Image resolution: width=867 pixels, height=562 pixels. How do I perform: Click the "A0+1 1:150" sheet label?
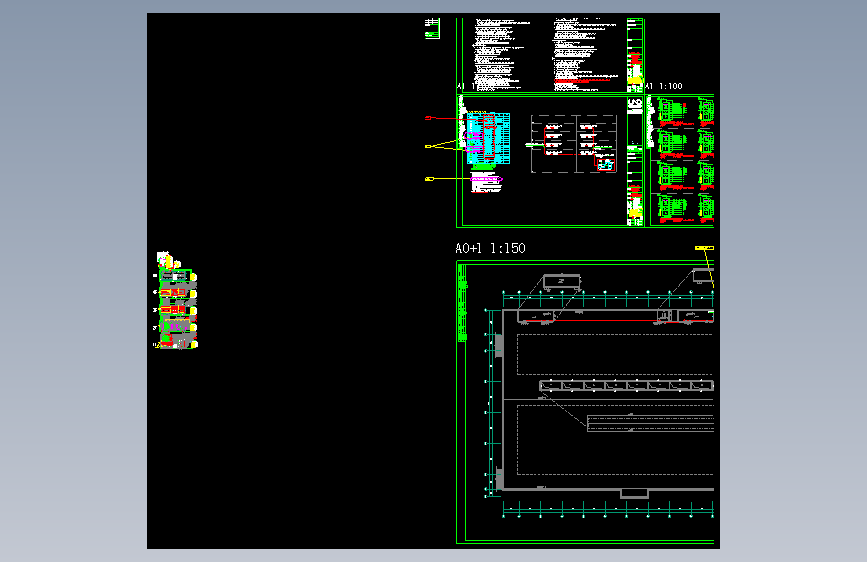click(x=490, y=248)
